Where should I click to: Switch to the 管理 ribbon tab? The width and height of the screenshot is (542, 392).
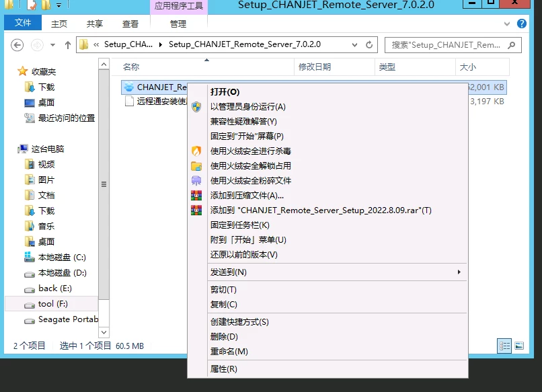click(x=178, y=24)
